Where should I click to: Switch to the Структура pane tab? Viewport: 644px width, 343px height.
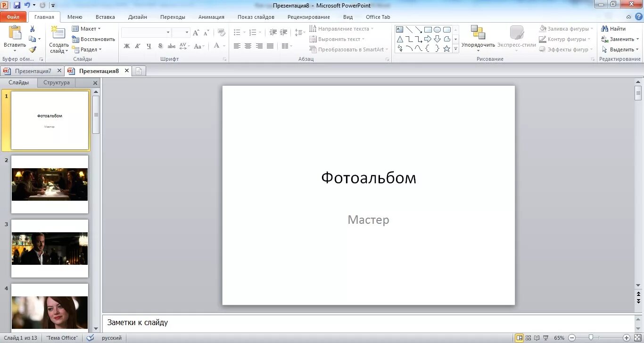coord(57,82)
